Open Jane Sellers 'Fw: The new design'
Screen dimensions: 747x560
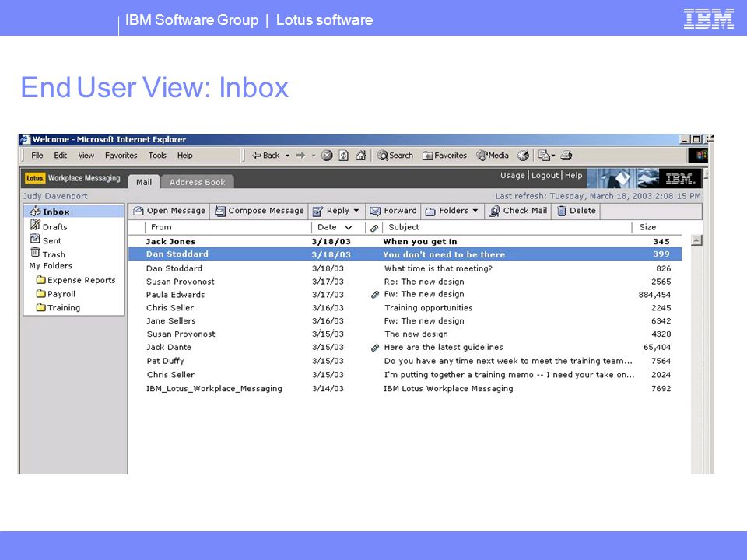tap(405, 321)
